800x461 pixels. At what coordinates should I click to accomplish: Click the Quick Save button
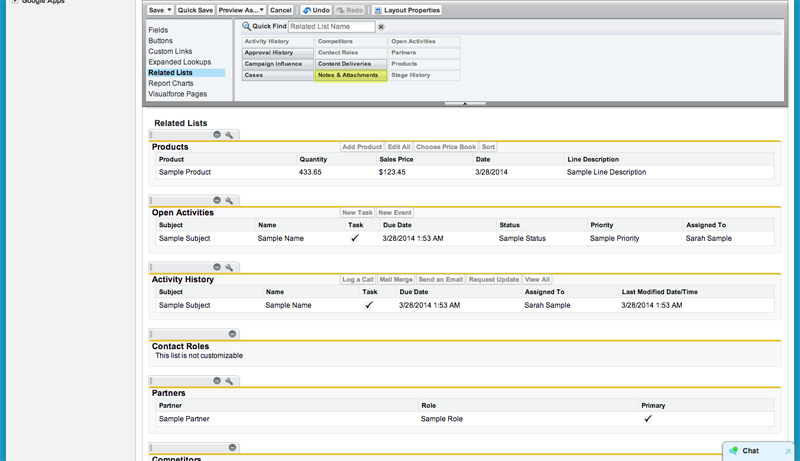tap(195, 10)
